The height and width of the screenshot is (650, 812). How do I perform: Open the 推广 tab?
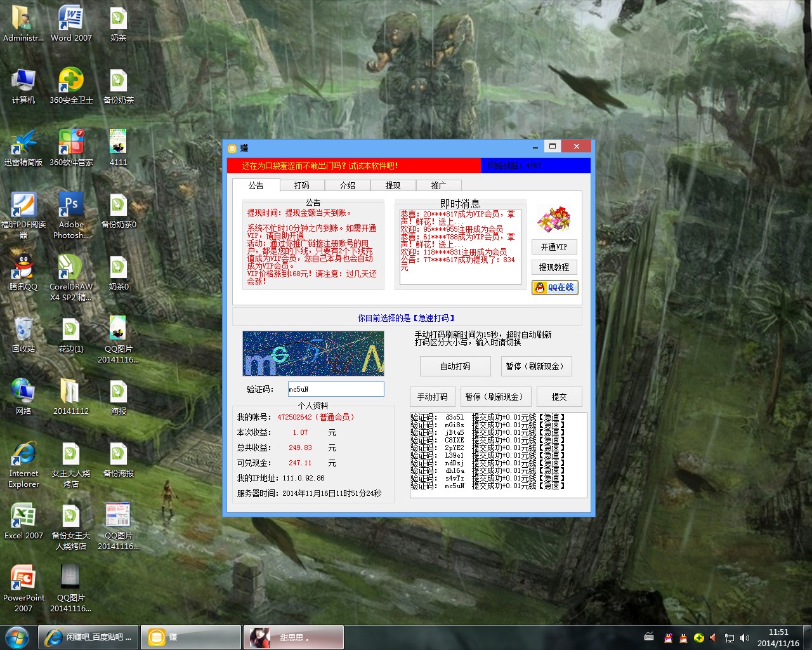pyautogui.click(x=439, y=185)
